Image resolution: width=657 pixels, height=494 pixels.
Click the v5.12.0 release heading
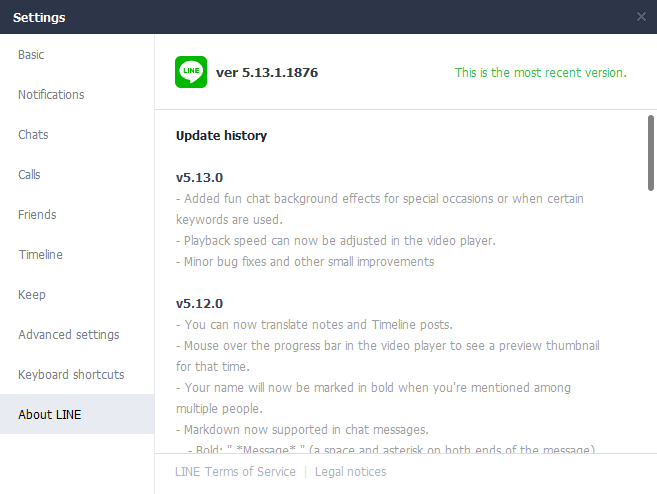[199, 303]
